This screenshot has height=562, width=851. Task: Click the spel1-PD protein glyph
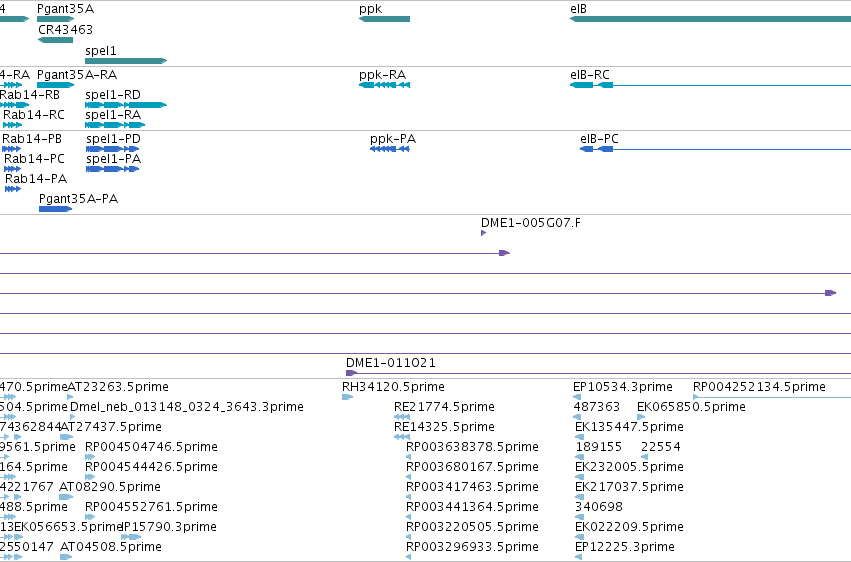pos(113,149)
